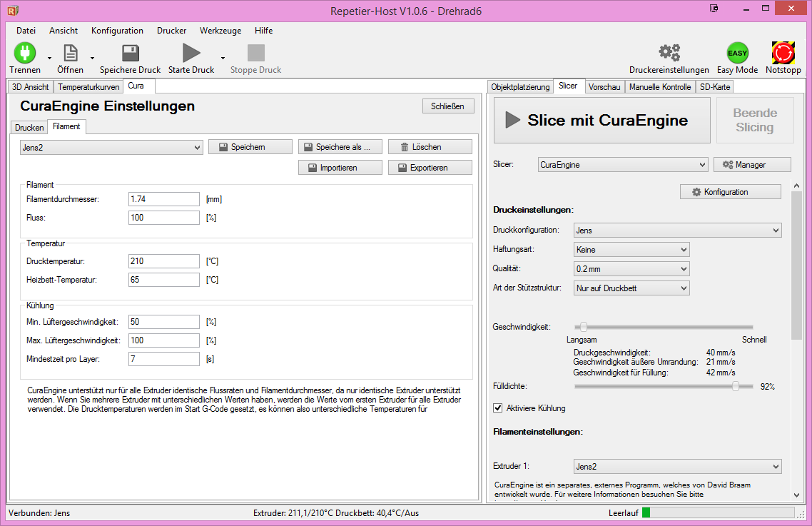Open Druckereinstellungen gears icon
812x526 pixels.
click(669, 53)
